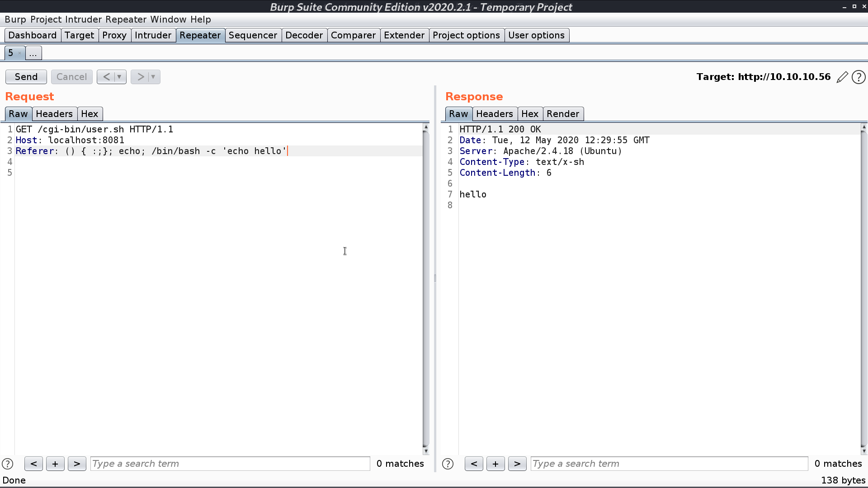Send the request
The height and width of the screenshot is (488, 868).
pyautogui.click(x=26, y=77)
